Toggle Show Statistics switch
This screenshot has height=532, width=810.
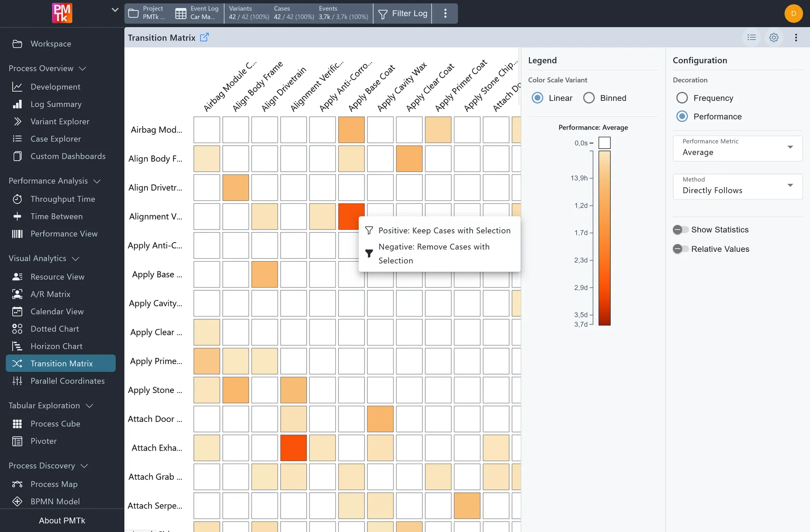680,230
